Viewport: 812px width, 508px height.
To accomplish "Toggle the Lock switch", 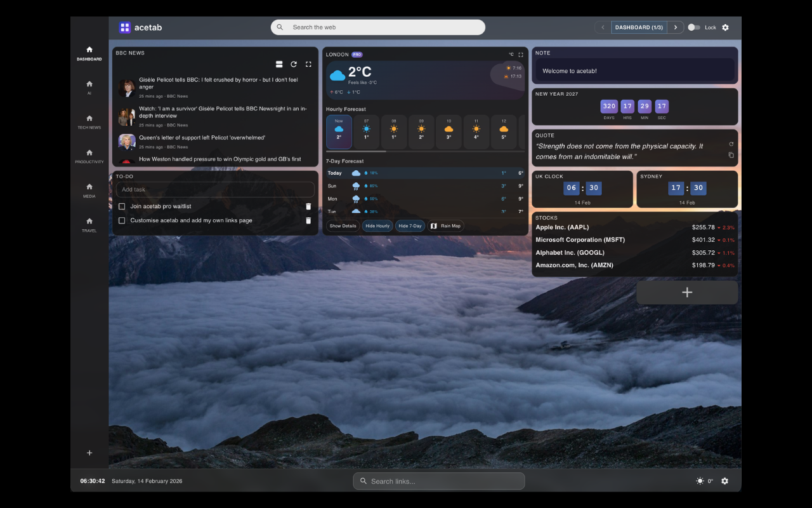I will [694, 27].
